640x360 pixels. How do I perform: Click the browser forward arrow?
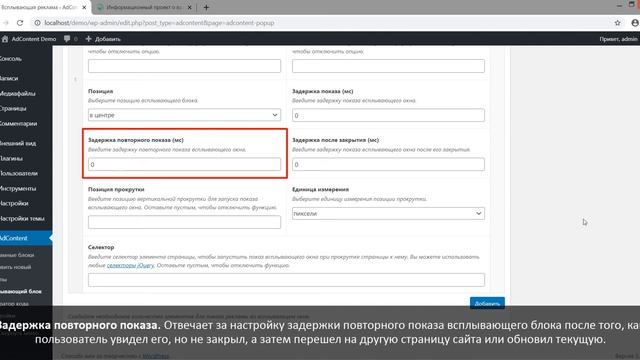[5, 23]
